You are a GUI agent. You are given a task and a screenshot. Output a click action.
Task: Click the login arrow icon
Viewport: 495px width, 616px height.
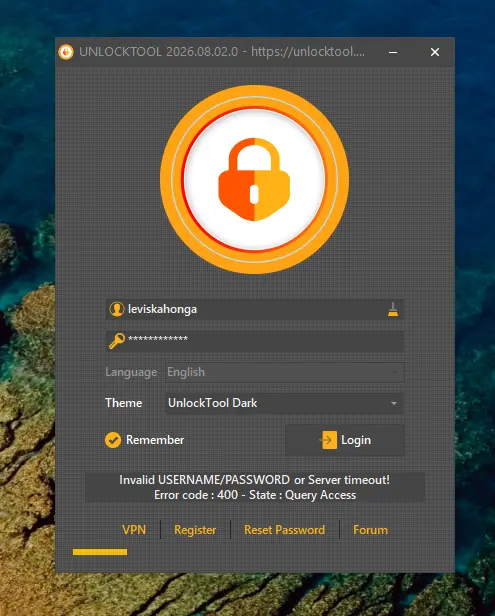point(328,440)
